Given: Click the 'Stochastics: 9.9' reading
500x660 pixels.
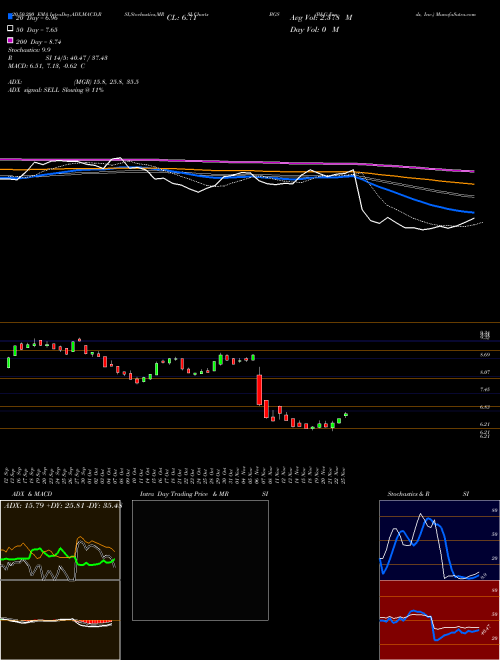Looking at the screenshot, I should coord(29,50).
